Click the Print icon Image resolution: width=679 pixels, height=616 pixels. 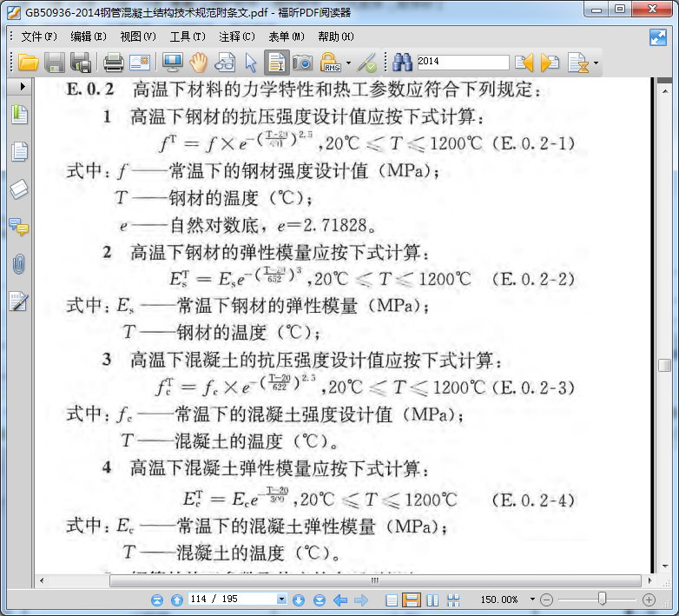(113, 63)
